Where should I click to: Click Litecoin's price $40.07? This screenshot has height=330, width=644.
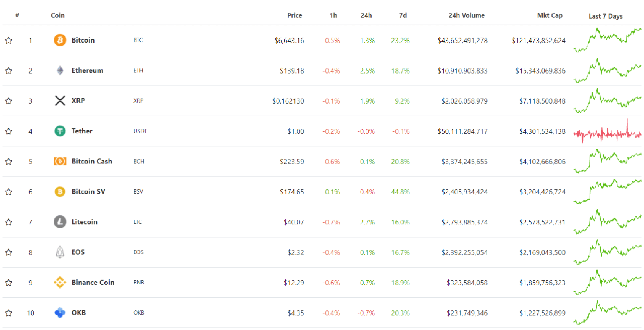(294, 222)
